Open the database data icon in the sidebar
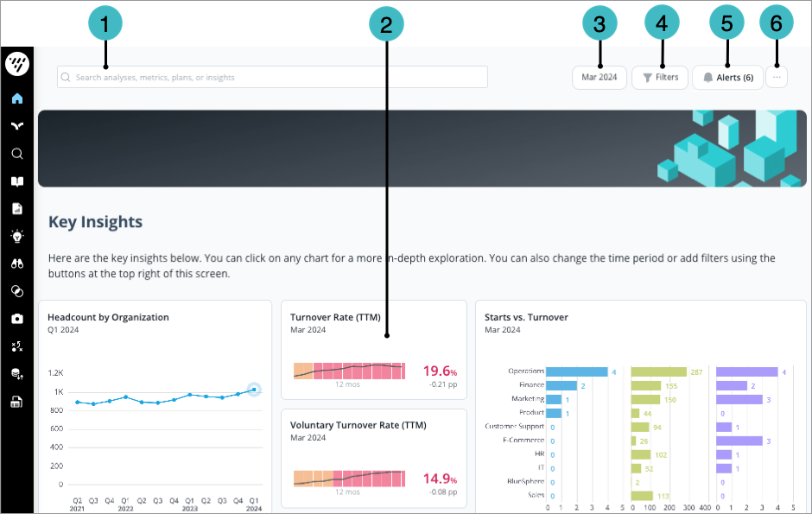This screenshot has width=812, height=514. pos(16,374)
